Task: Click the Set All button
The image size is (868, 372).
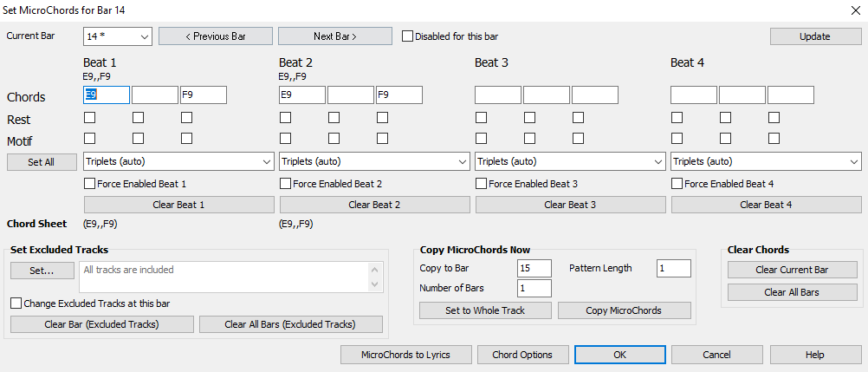Action: (42, 162)
